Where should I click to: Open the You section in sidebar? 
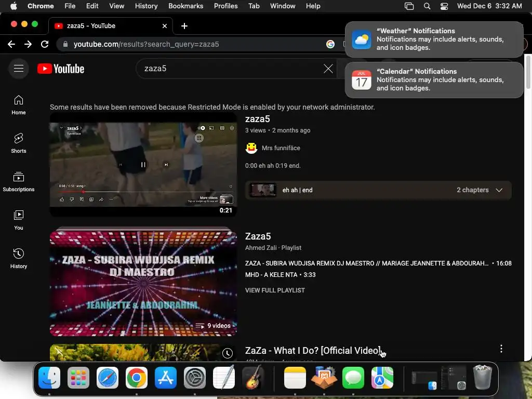19,220
